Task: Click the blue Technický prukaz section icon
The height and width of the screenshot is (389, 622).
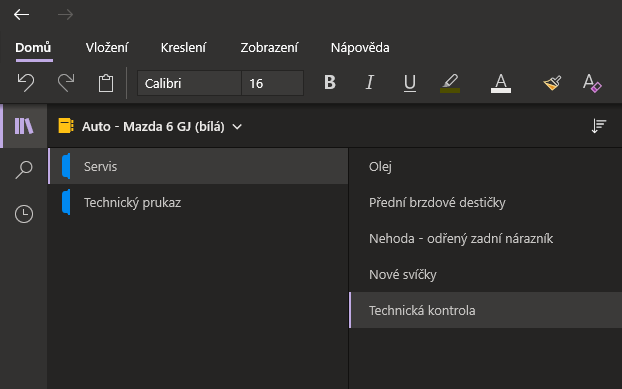Action: 66,202
